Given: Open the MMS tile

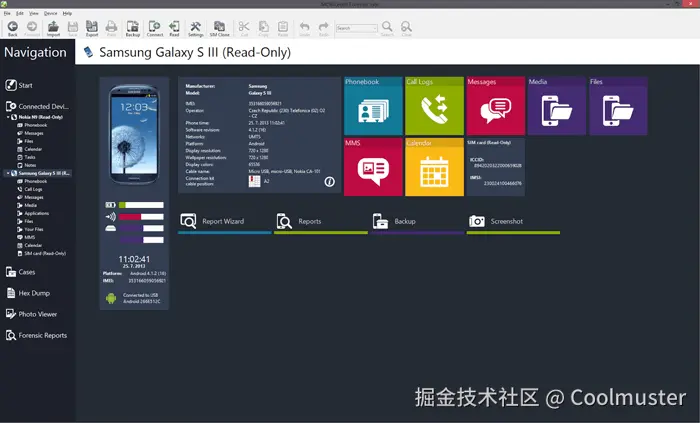Looking at the screenshot, I should click(x=373, y=167).
